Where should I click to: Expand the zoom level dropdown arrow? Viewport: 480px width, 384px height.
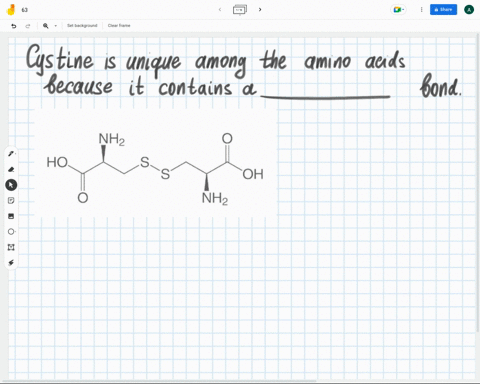[x=55, y=26]
